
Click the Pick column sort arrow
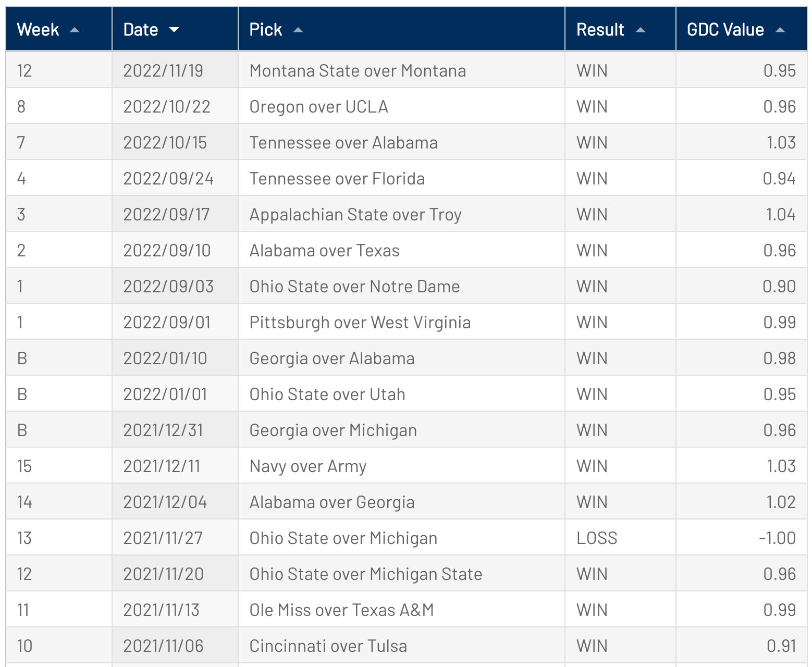[298, 30]
